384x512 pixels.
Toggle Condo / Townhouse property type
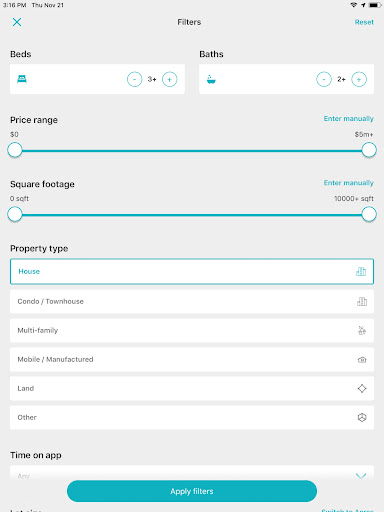click(192, 301)
